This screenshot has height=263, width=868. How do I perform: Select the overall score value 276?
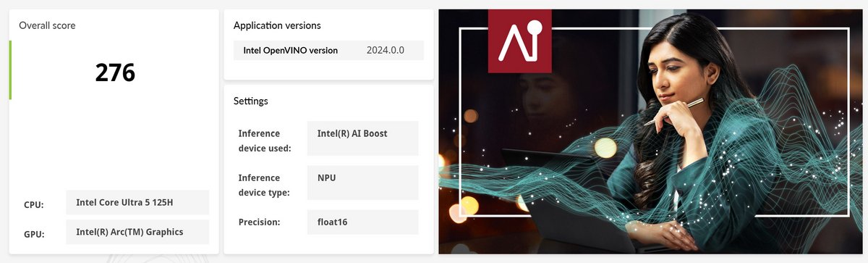click(116, 72)
